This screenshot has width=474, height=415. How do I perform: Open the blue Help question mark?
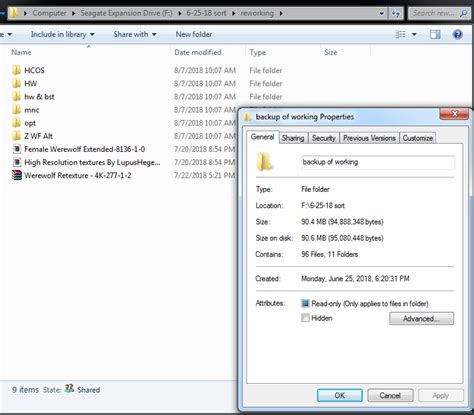pos(458,34)
